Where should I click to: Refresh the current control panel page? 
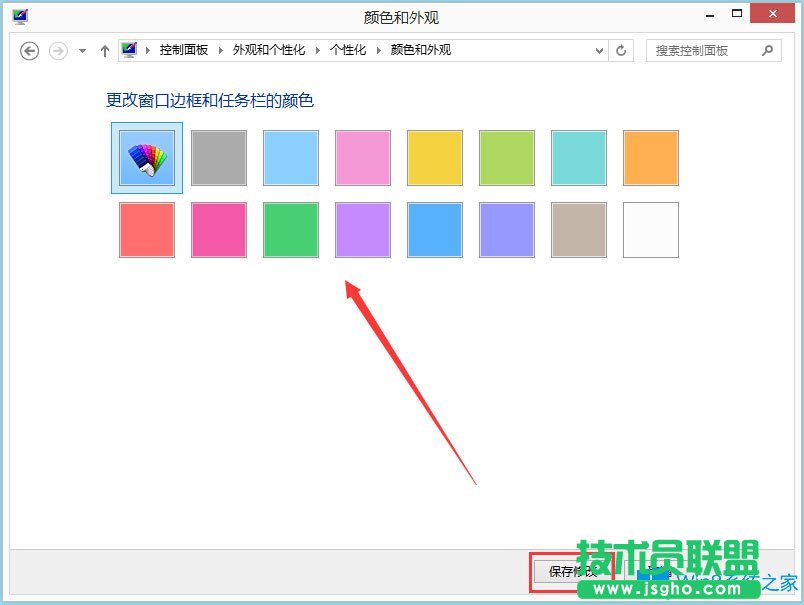[621, 50]
